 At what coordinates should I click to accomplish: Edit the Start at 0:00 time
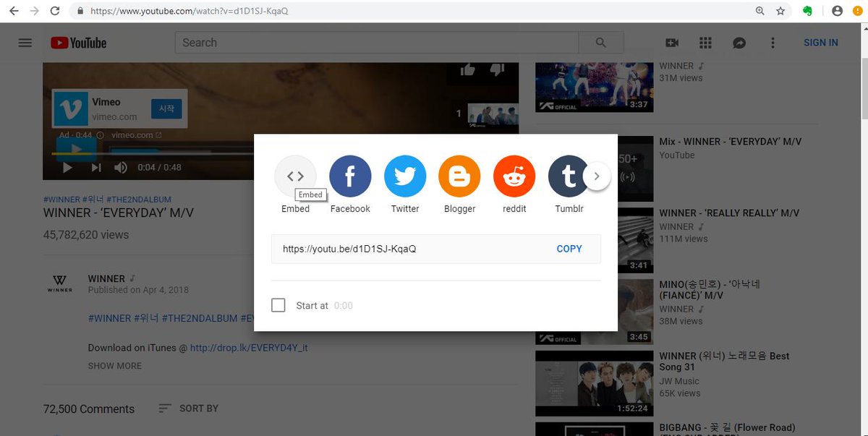click(344, 306)
